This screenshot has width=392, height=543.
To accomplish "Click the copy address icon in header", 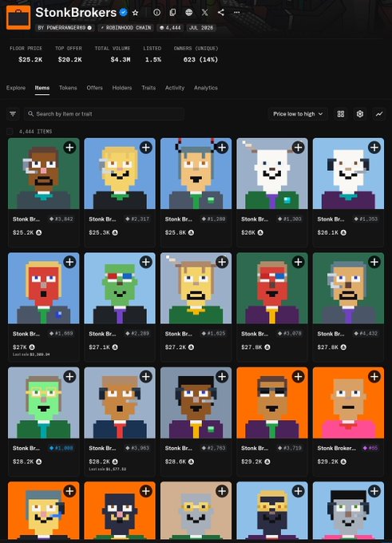I will tap(172, 13).
